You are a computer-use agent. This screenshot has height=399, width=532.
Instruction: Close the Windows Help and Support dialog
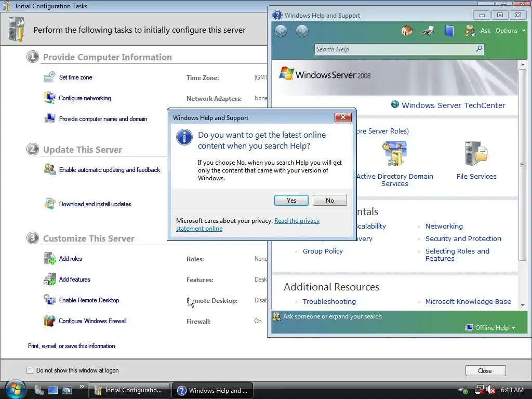point(343,117)
